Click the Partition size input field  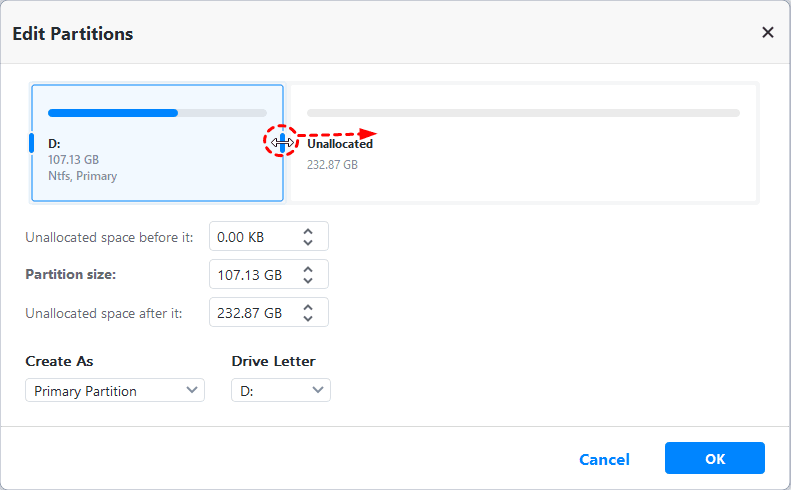point(250,275)
